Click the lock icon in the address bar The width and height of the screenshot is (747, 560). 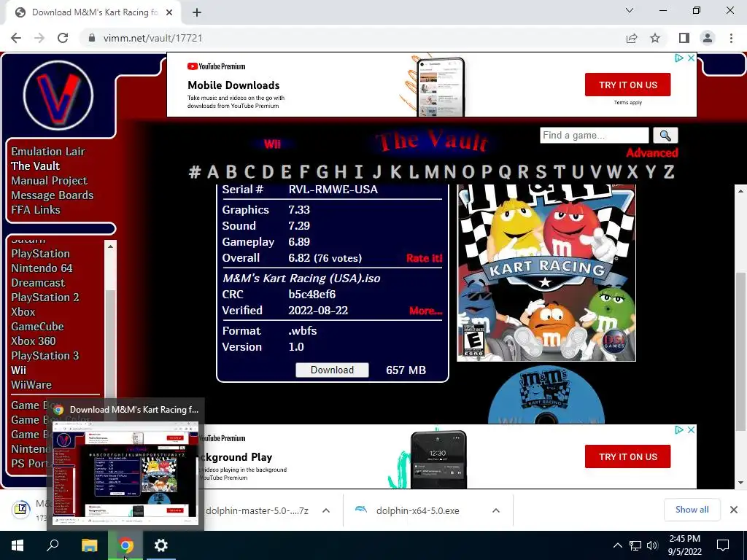click(x=92, y=38)
